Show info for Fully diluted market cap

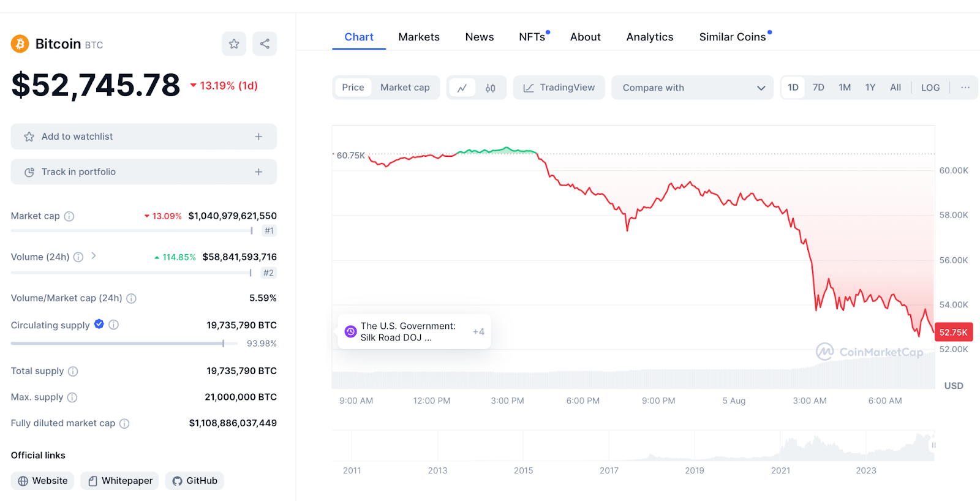click(x=124, y=423)
